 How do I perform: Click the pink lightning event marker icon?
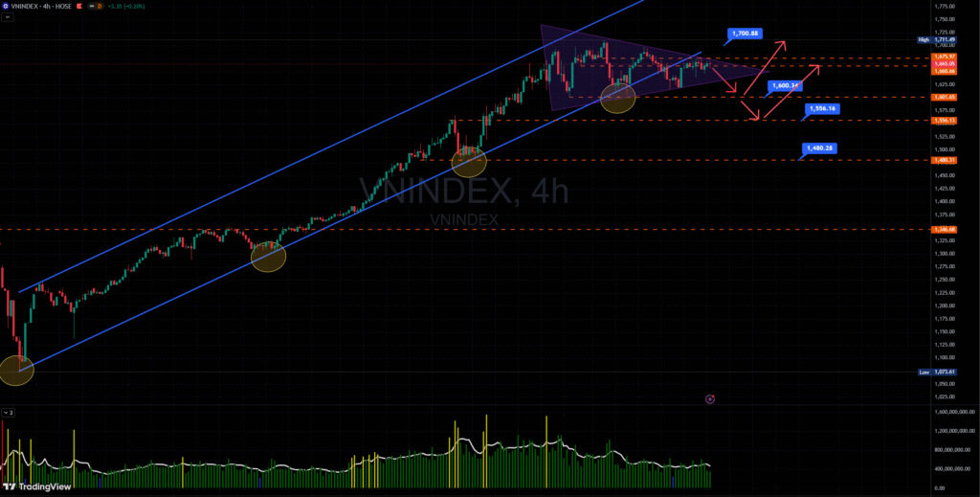pyautogui.click(x=709, y=398)
